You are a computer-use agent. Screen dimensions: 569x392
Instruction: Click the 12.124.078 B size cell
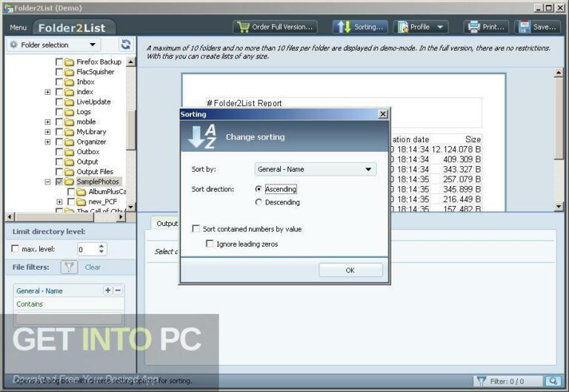click(456, 149)
